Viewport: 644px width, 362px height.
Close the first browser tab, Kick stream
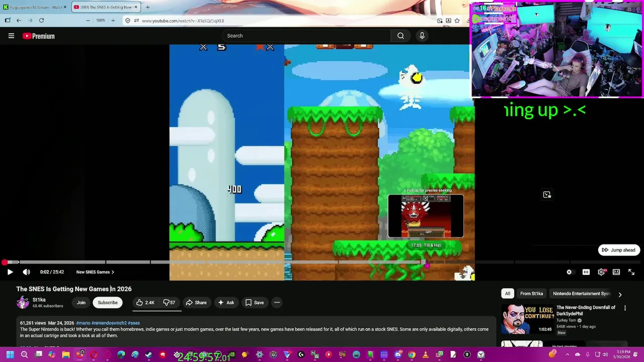coord(66,7)
